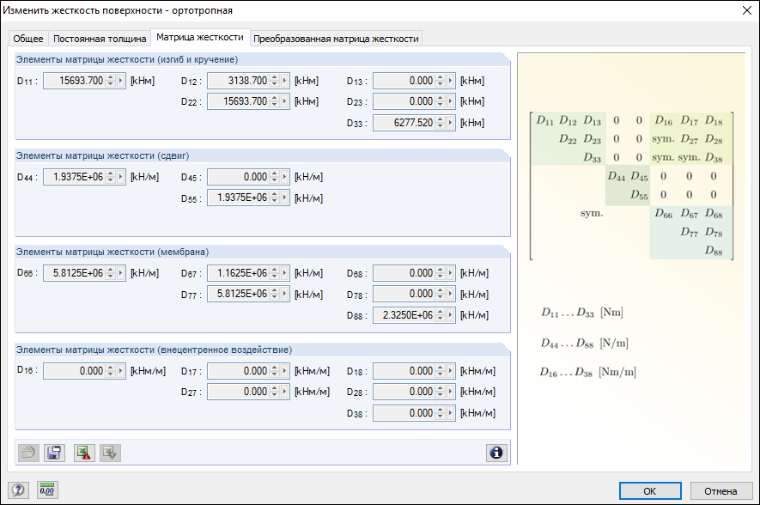Open D44 field arrow menu
Screen dimensions: 760x505
(x=120, y=177)
